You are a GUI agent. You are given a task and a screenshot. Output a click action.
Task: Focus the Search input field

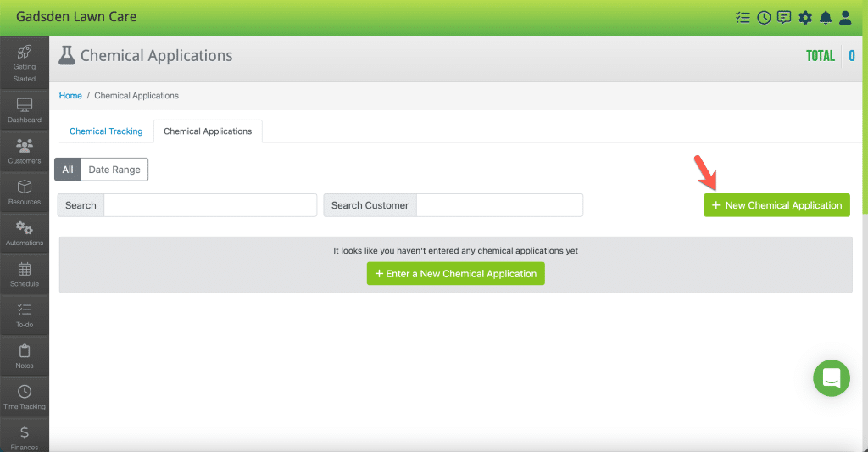click(x=210, y=205)
